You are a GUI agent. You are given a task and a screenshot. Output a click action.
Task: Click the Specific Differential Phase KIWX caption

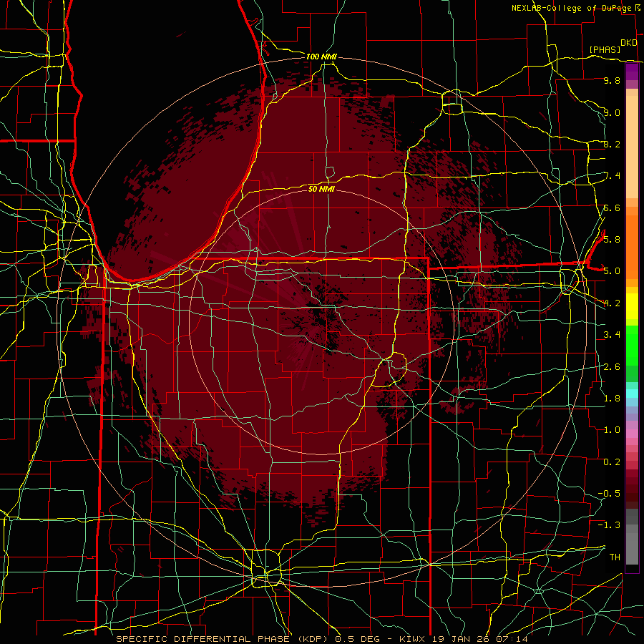[321, 639]
